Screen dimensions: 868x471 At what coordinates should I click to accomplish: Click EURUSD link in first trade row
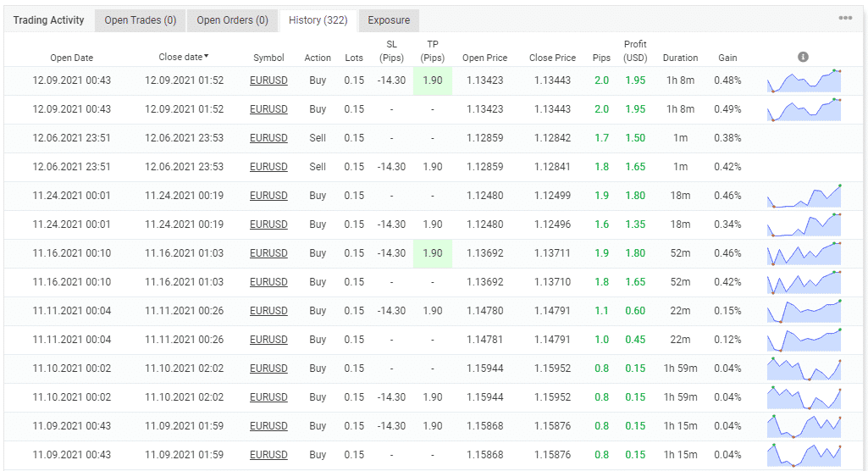click(x=268, y=80)
